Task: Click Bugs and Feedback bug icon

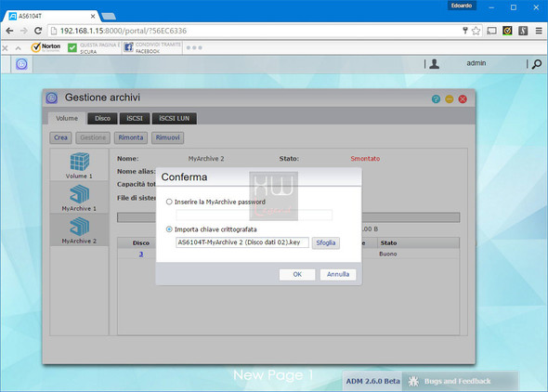Action: point(413,381)
